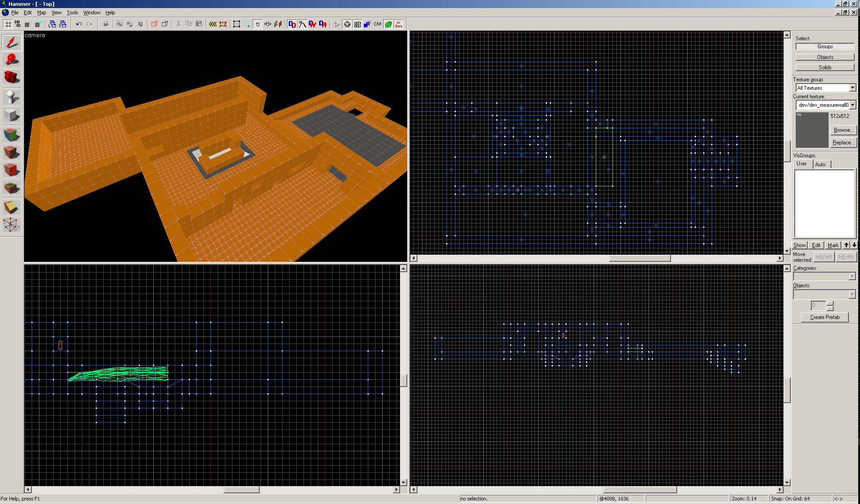The width and height of the screenshot is (860, 504).
Task: Click the Create Prefab button
Action: [x=825, y=317]
